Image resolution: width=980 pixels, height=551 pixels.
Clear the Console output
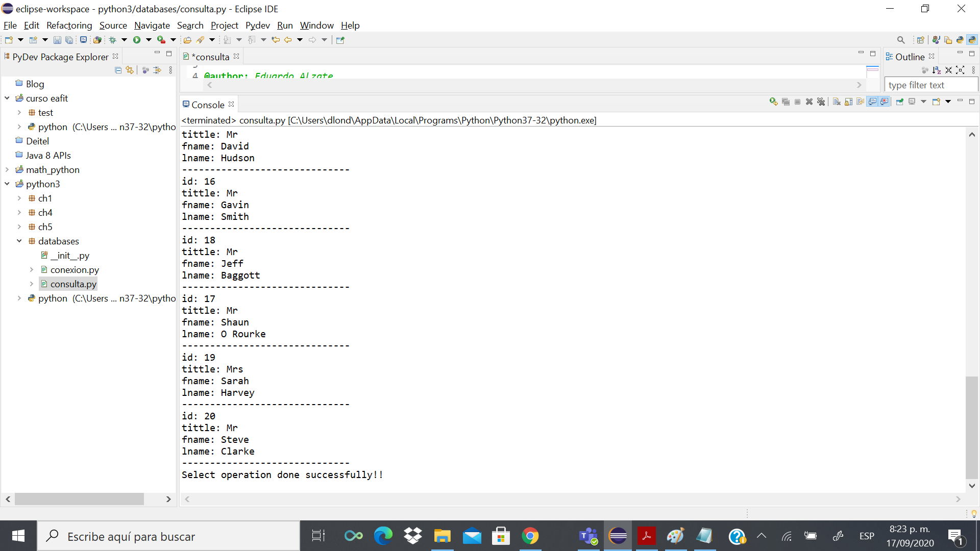point(837,102)
